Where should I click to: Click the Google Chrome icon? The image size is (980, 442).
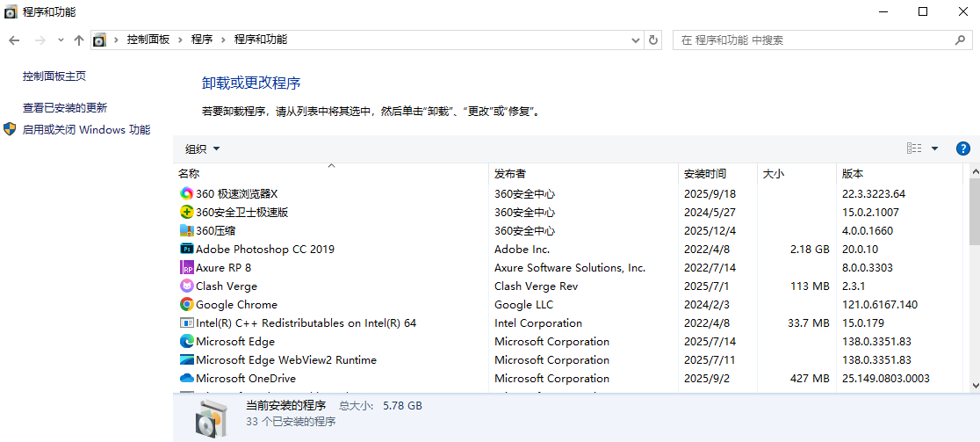(x=186, y=304)
